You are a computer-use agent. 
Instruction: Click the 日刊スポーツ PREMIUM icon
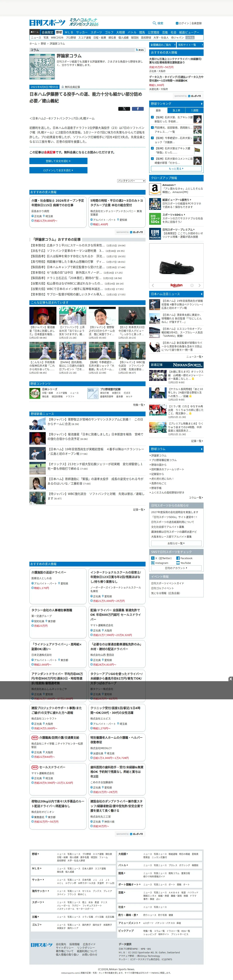[155, 234]
